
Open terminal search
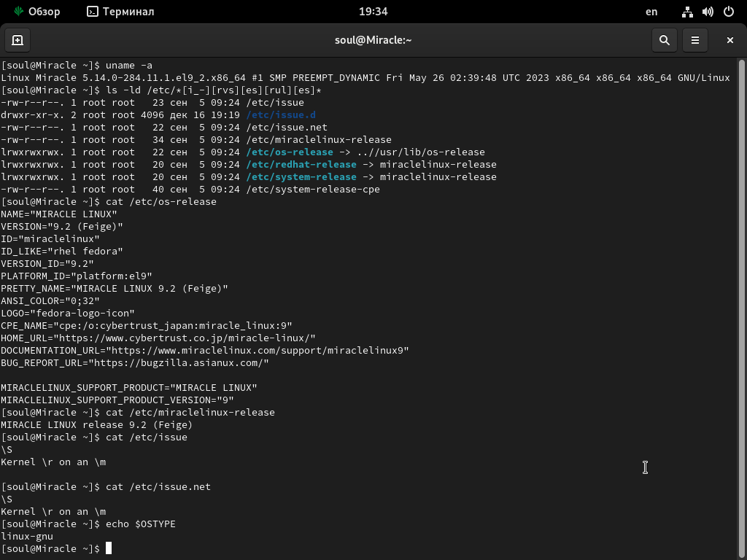coord(664,40)
